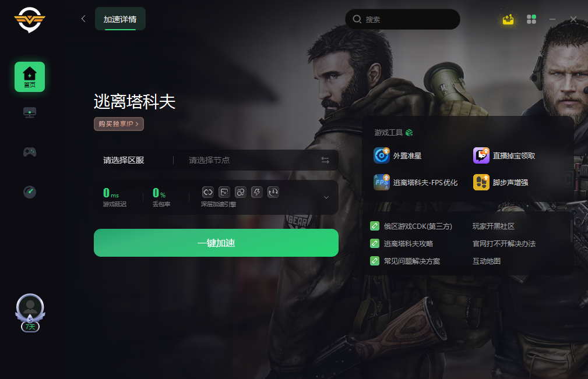The image size is (588, 379).
Task: Open the four-square grid icon
Action: point(531,19)
